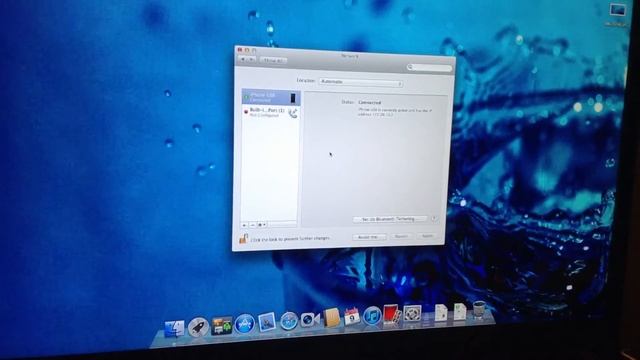Screen dimensions: 640x360
Task: Open the brown Address Book icon
Action: 331,318
